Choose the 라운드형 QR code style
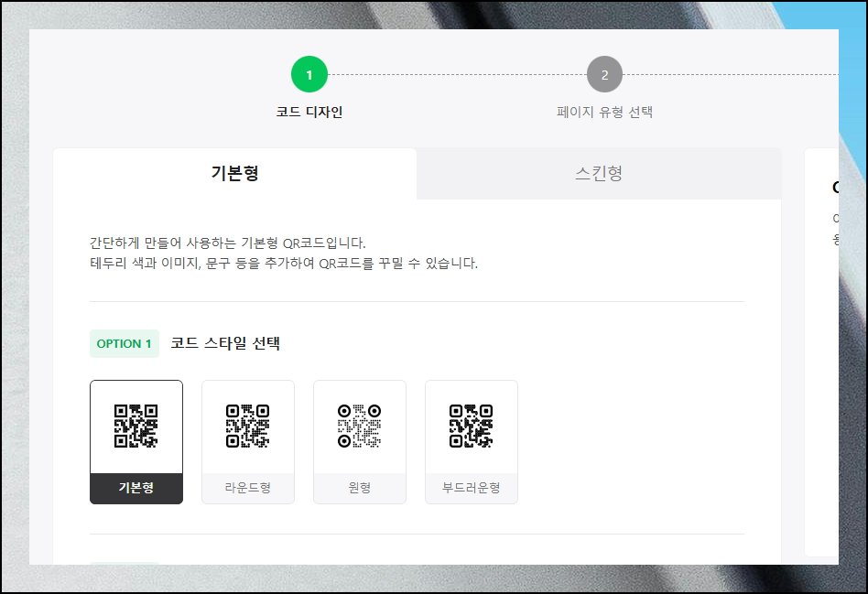This screenshot has width=868, height=594. [248, 442]
